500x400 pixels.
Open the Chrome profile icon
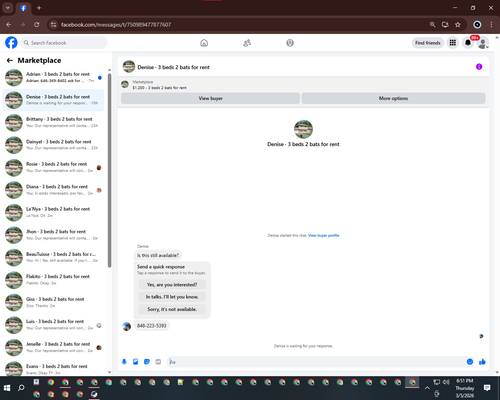pos(477,24)
